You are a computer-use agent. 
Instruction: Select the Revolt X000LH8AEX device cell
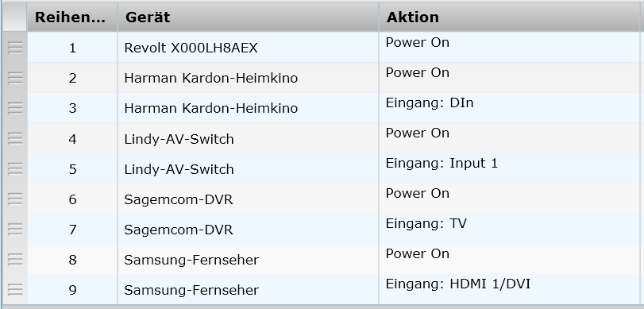(248, 48)
